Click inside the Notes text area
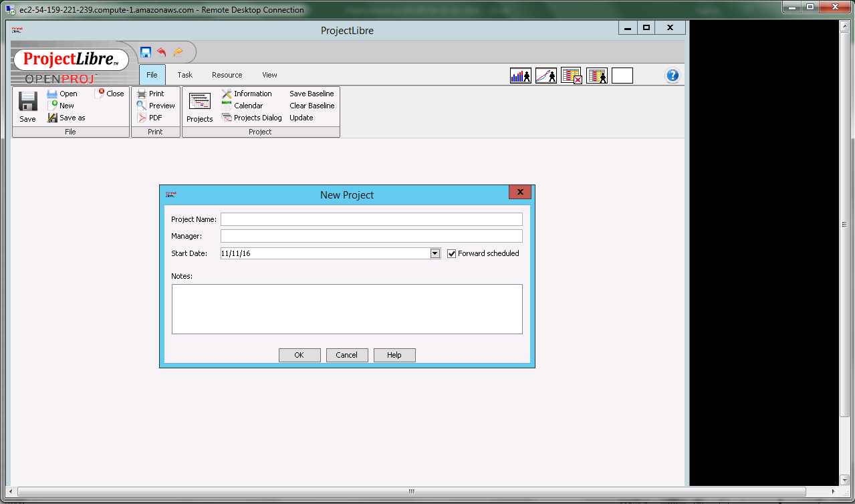This screenshot has width=855, height=504. 346,309
